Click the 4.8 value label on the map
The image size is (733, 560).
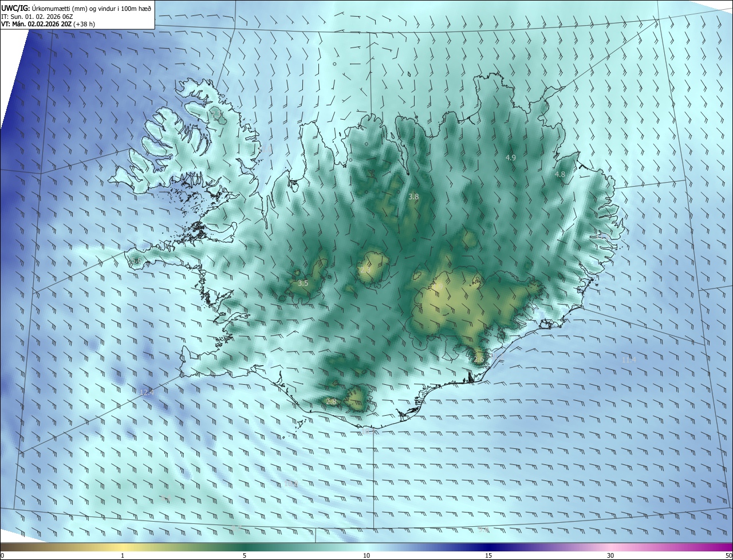pyautogui.click(x=560, y=174)
